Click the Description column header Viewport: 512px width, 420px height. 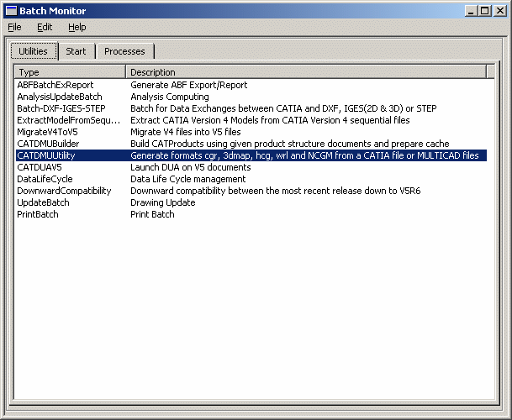pos(306,71)
